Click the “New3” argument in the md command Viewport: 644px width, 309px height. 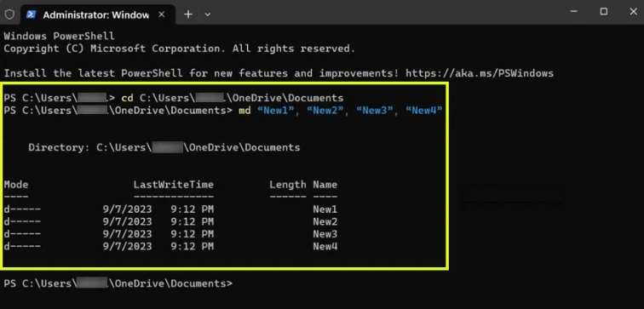[x=374, y=111]
